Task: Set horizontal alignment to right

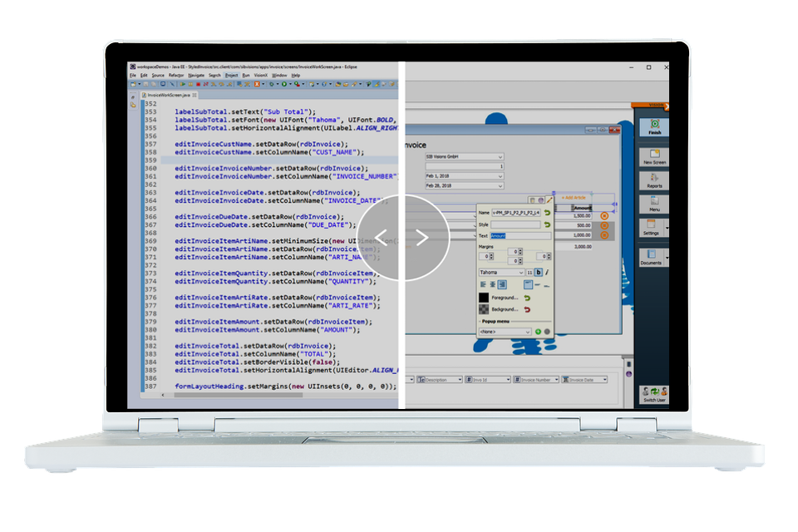Action: pos(502,284)
